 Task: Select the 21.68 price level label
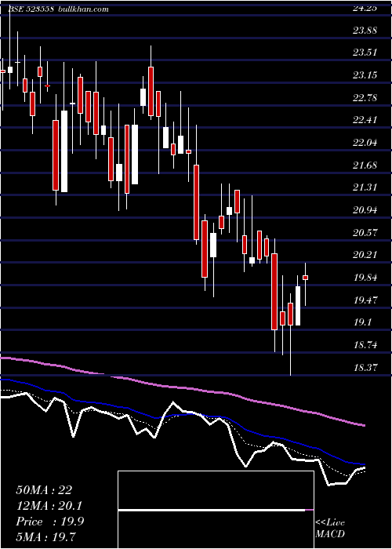[365, 165]
